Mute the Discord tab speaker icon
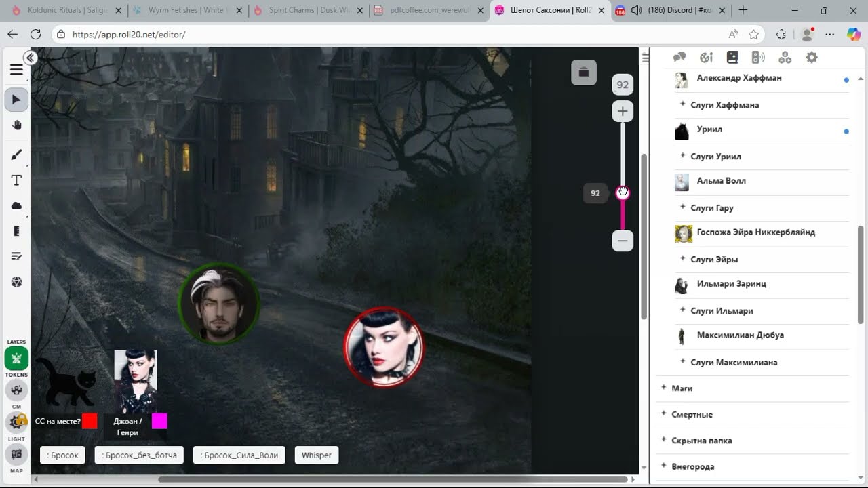Viewport: 868px width, 488px height. point(636,10)
